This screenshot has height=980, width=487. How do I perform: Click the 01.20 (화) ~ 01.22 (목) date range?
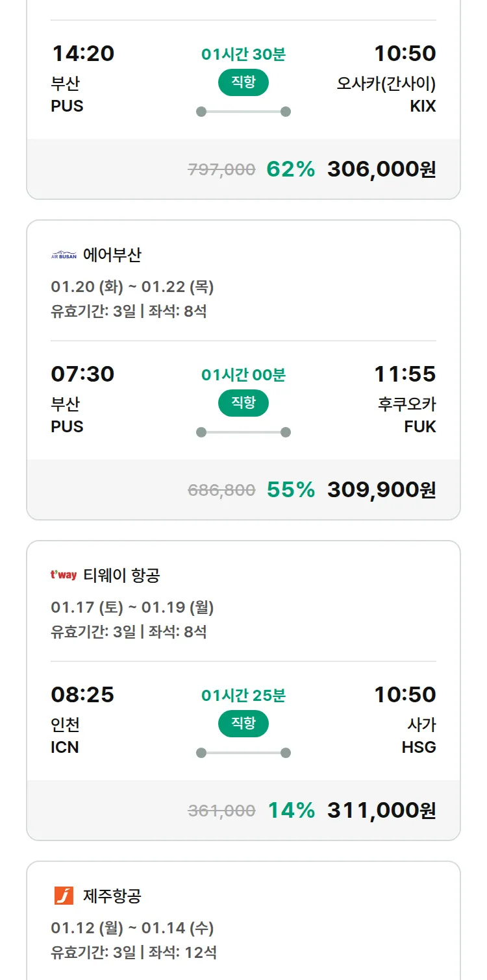point(132,287)
